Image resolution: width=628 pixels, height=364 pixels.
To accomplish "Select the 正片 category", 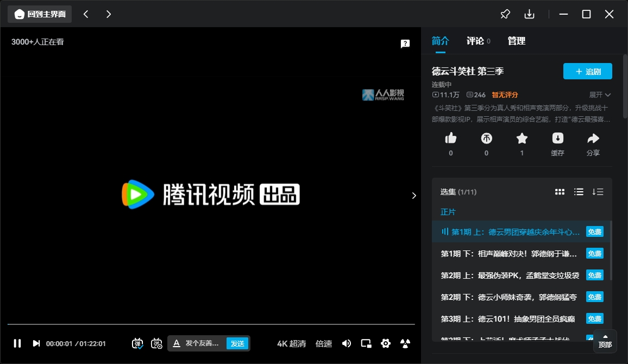I will 448,212.
